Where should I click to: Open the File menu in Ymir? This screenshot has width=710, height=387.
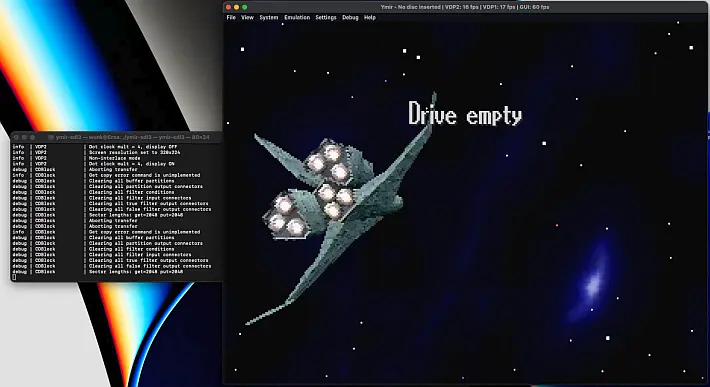coord(231,18)
